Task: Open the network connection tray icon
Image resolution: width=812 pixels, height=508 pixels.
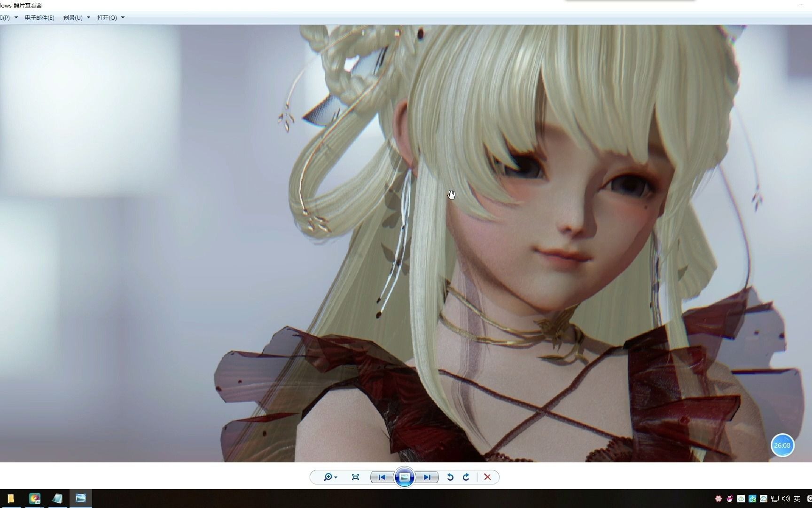Action: point(775,499)
